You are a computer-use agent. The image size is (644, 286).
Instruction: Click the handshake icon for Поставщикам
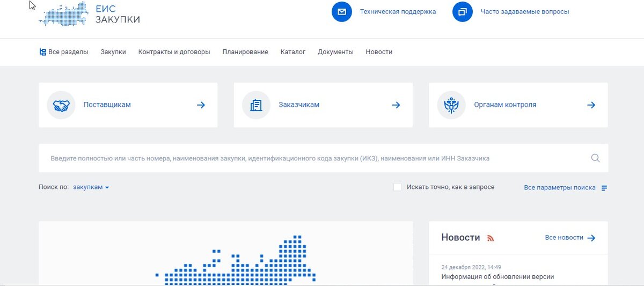pos(61,105)
